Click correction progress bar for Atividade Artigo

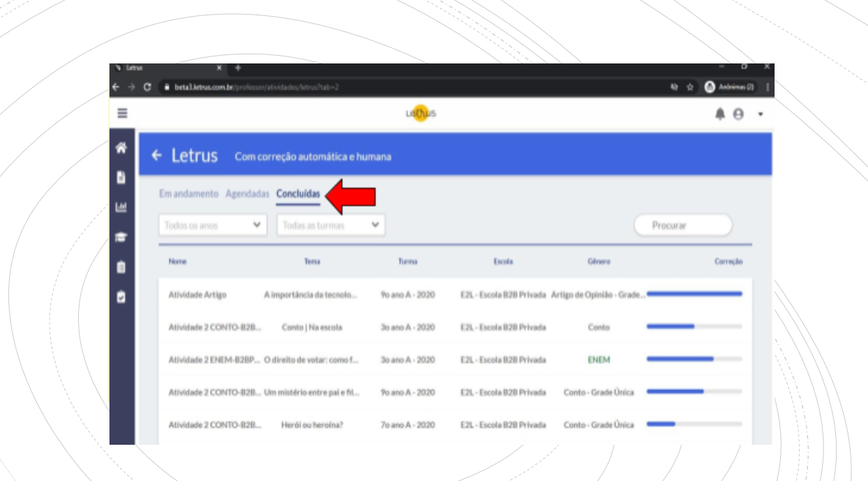[694, 293]
